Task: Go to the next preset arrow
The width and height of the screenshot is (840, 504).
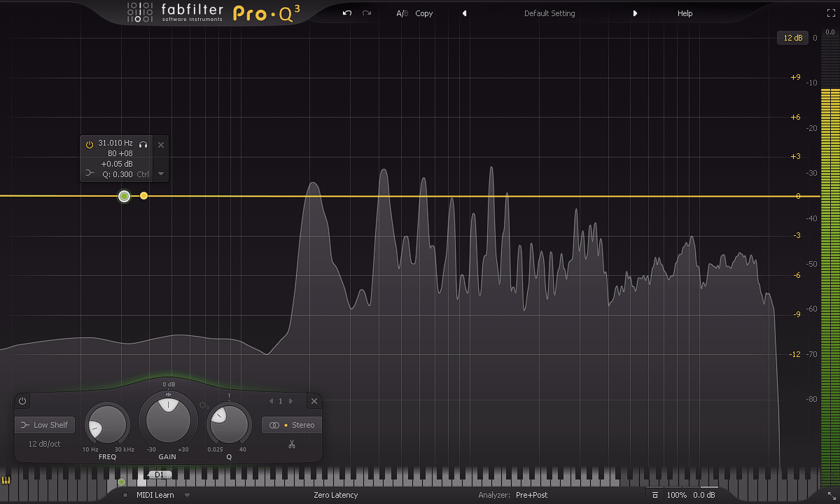Action: click(x=635, y=13)
